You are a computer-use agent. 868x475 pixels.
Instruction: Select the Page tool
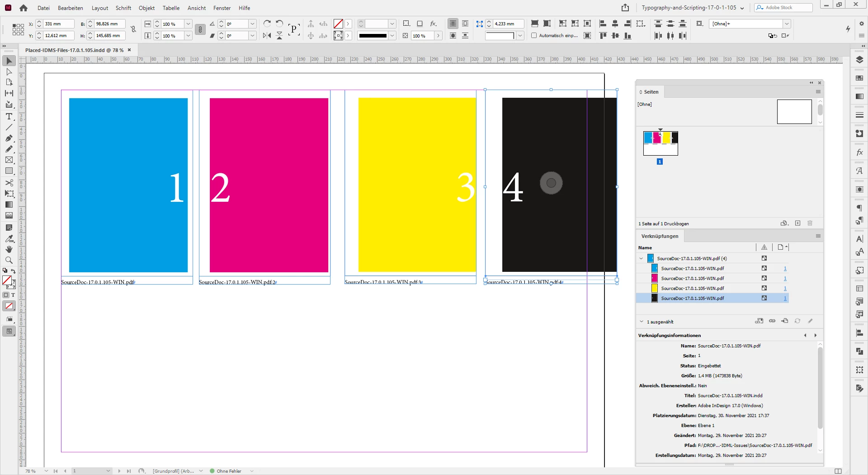[x=9, y=82]
